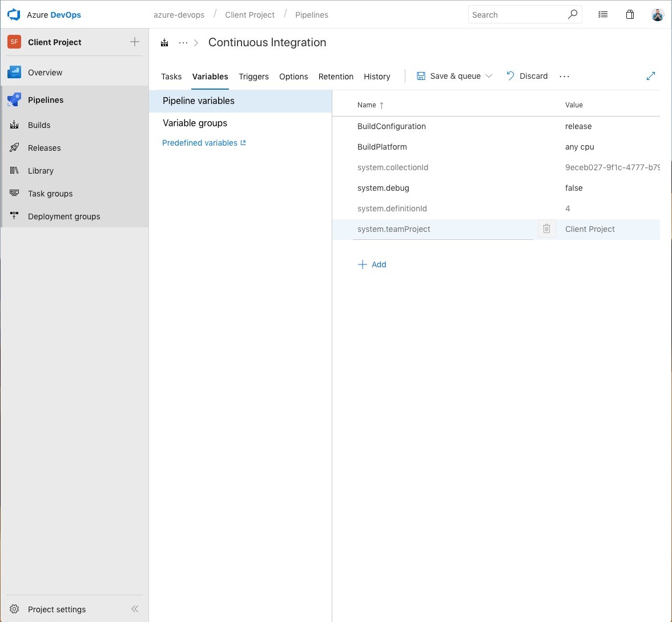Click the Project settings gear icon
The image size is (672, 622).
(x=15, y=609)
